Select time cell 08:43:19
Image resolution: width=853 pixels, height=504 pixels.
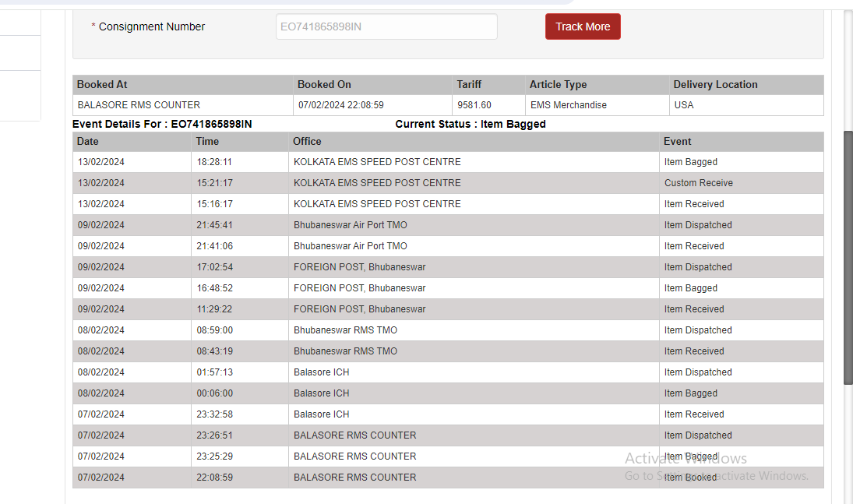coord(240,351)
